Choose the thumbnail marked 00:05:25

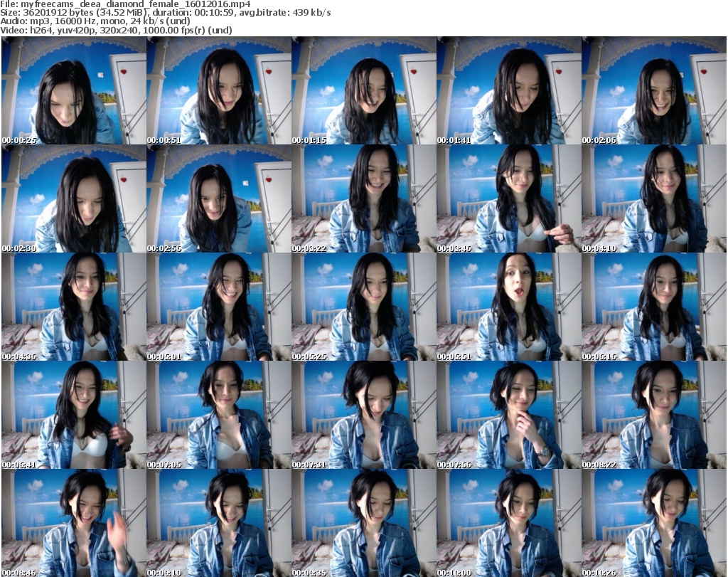coord(364,307)
